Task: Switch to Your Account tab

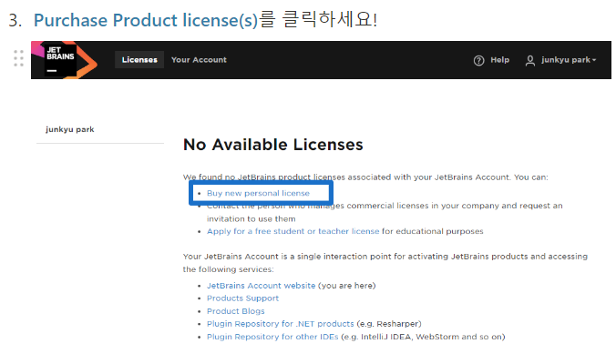Action: (x=199, y=60)
